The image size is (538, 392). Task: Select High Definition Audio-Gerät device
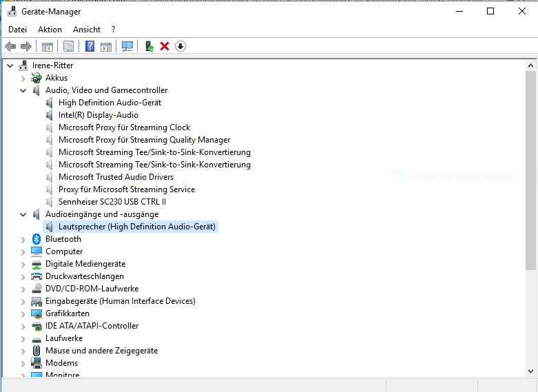(x=110, y=103)
